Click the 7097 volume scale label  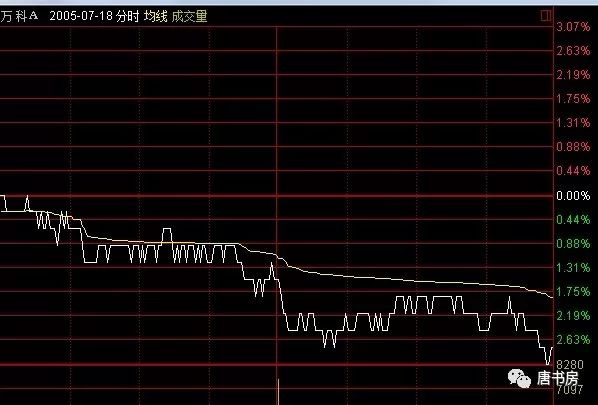tap(570, 390)
